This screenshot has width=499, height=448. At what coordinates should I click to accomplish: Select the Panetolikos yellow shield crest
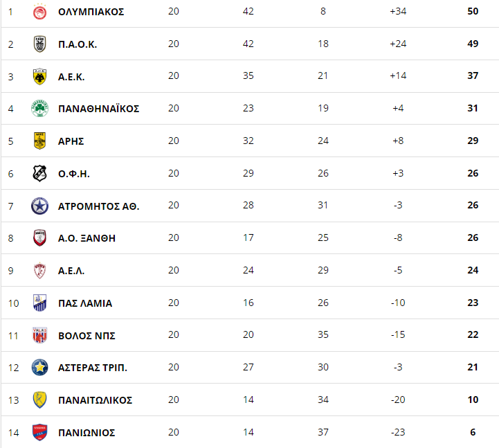tap(39, 400)
